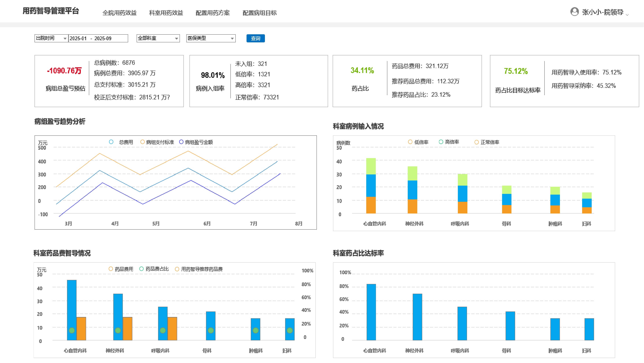Viewport: 644px width, 363px height.
Task: Click the blue 查询 button
Action: click(255, 38)
